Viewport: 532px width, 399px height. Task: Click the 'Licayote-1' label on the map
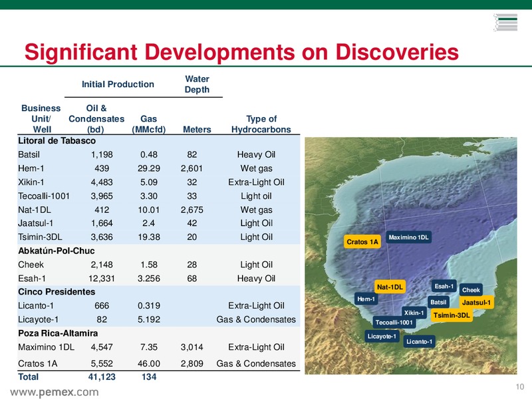(x=382, y=336)
